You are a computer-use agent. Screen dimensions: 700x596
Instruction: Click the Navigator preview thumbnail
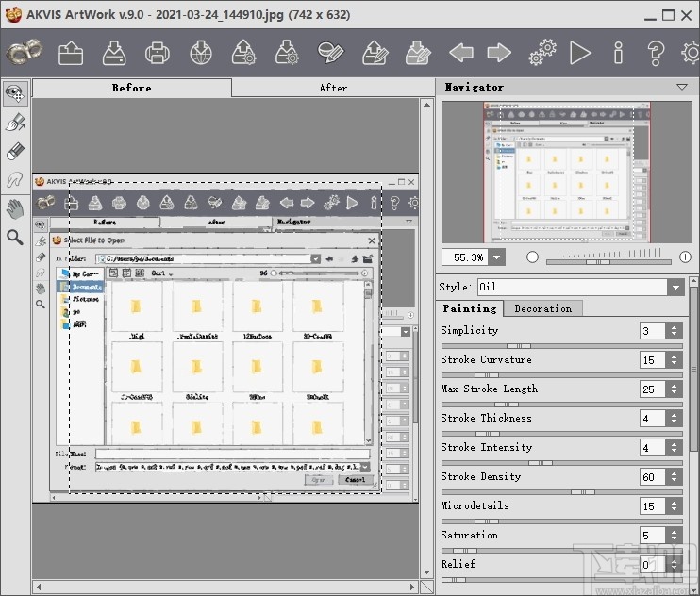pos(567,173)
